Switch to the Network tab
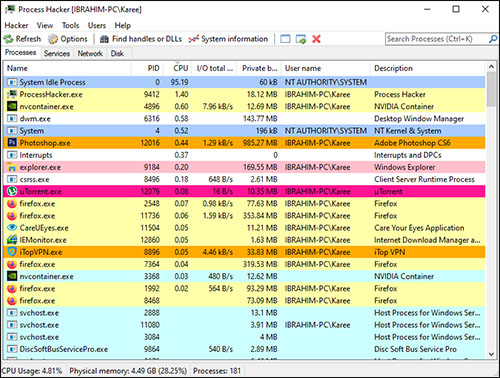 90,53
